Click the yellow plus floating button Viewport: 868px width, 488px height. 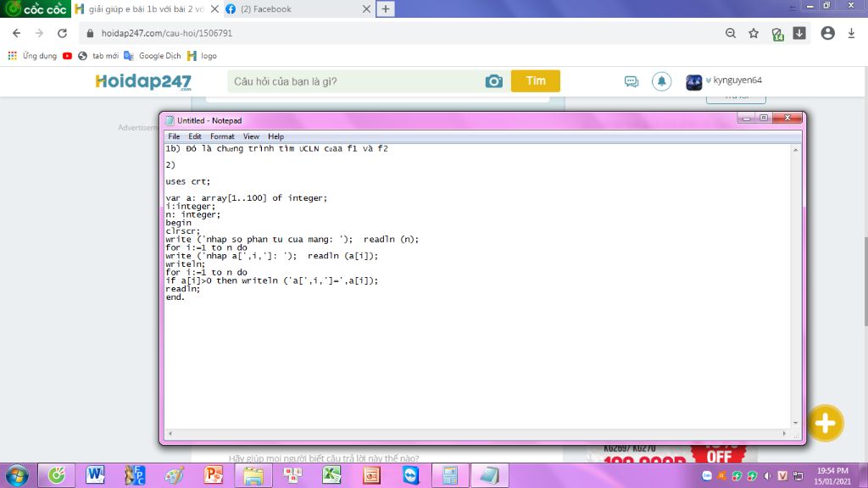[x=826, y=424]
